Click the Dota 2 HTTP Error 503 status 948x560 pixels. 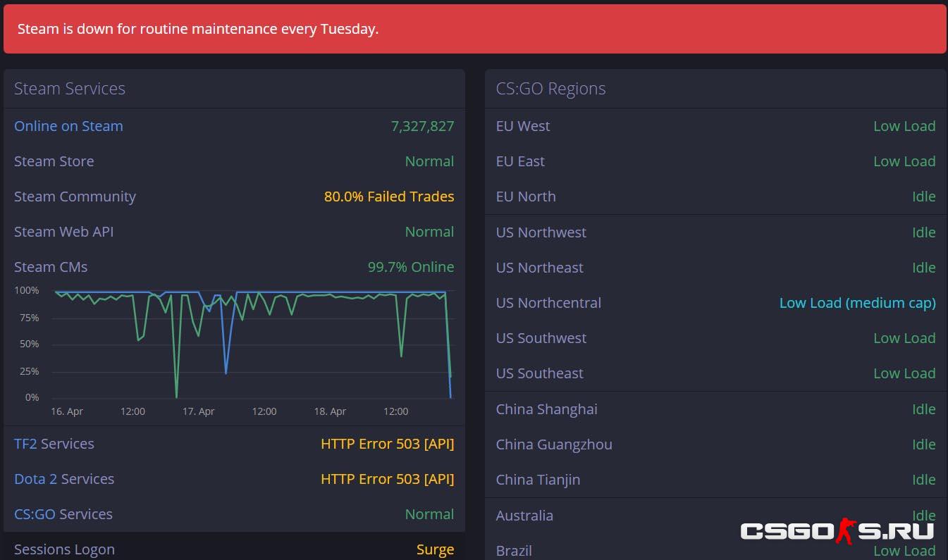tap(388, 479)
